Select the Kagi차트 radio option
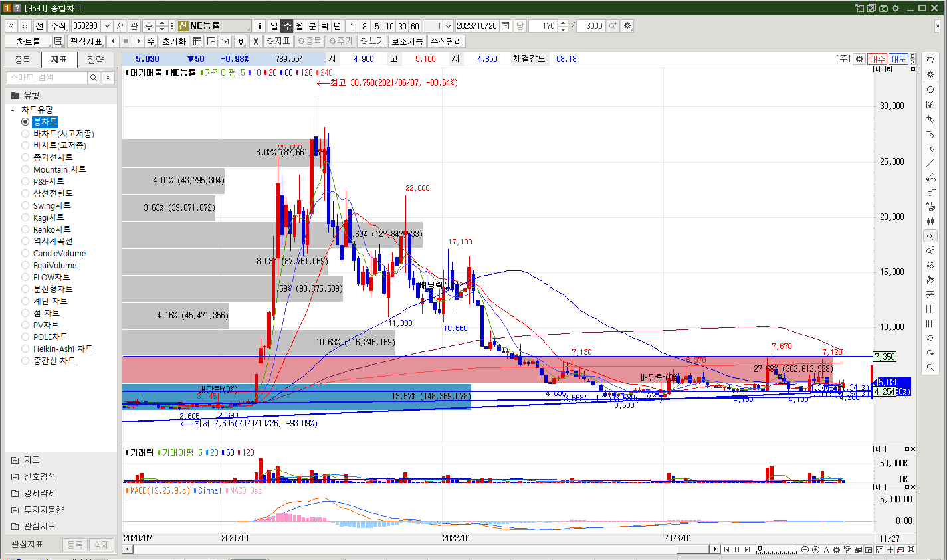947x560 pixels. (25, 217)
